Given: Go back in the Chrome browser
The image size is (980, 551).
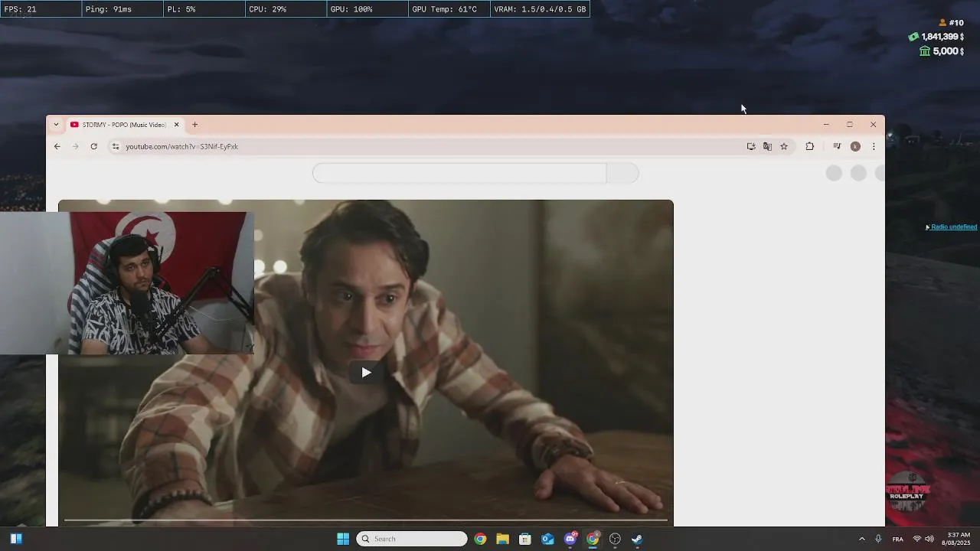Looking at the screenshot, I should click(x=57, y=146).
